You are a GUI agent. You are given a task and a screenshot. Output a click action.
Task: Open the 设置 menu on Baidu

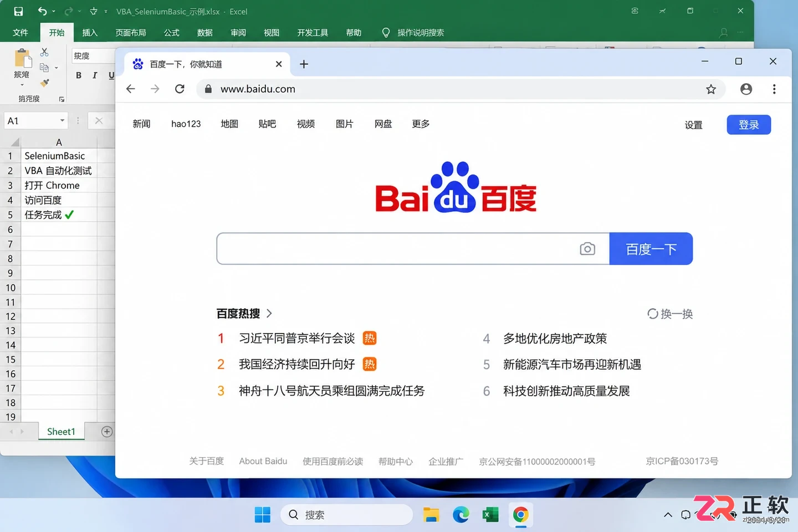[694, 125]
